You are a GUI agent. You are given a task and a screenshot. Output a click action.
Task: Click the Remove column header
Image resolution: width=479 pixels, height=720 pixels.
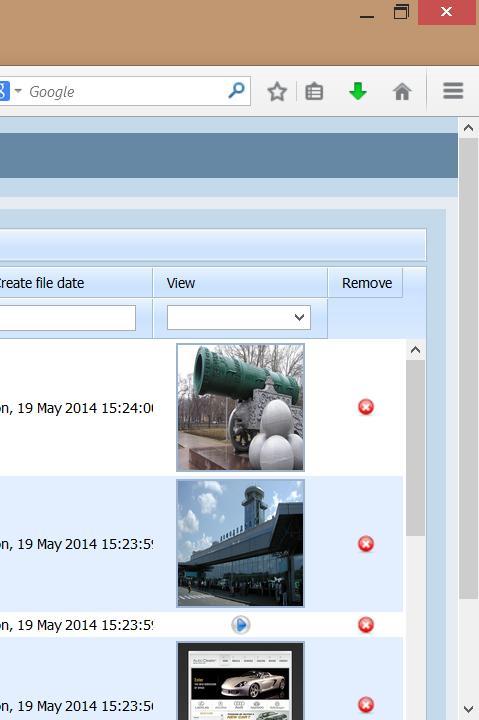coord(366,283)
